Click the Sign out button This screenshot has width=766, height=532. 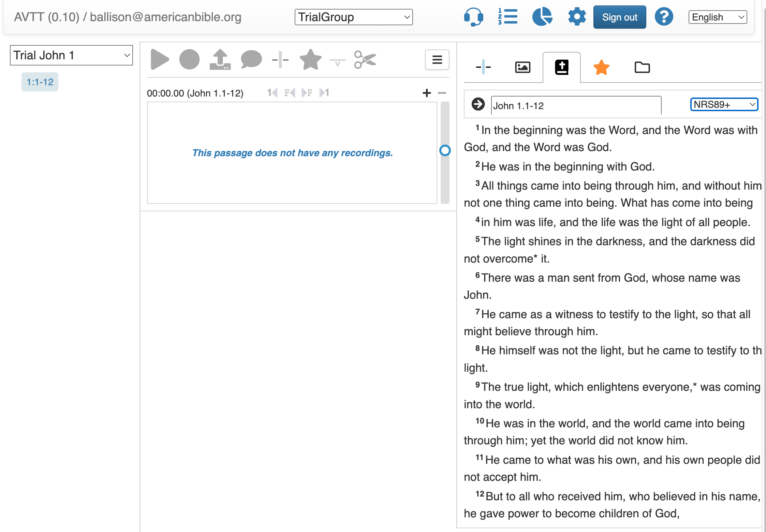tap(619, 17)
